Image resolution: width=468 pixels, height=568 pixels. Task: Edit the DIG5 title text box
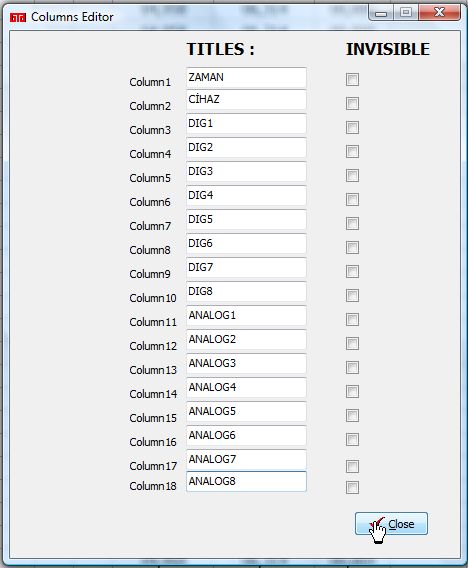click(246, 220)
